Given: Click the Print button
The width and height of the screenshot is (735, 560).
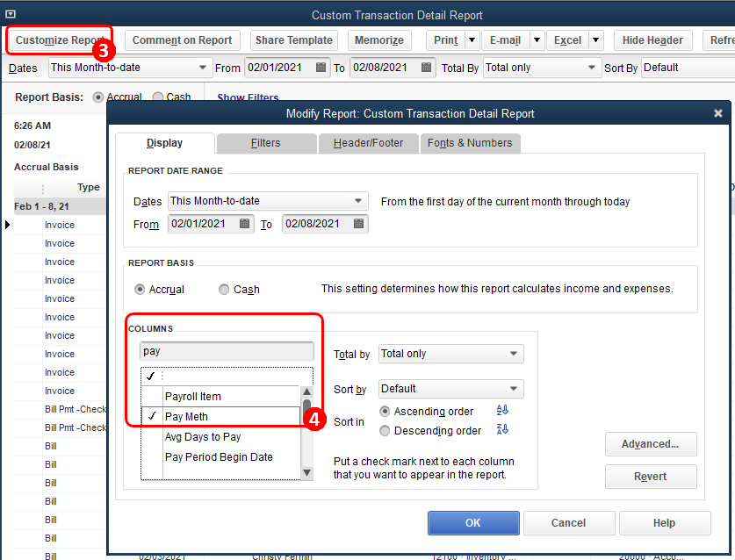Looking at the screenshot, I should [x=446, y=40].
